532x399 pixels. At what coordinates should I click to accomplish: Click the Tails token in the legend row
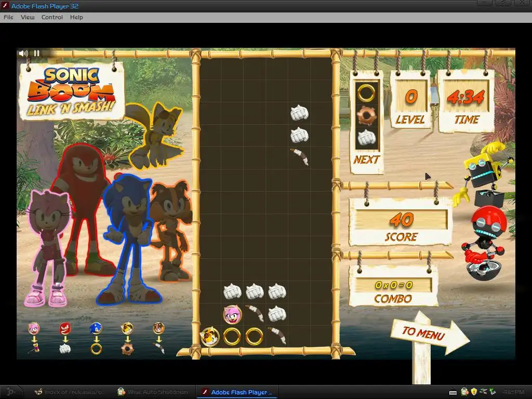(x=127, y=328)
